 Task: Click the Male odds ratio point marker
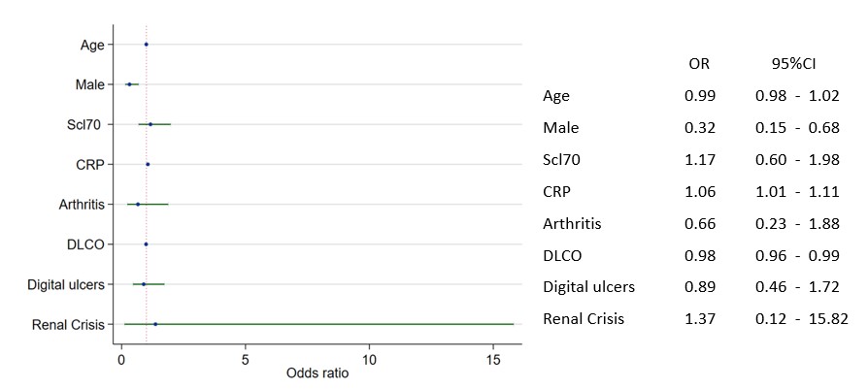click(129, 84)
